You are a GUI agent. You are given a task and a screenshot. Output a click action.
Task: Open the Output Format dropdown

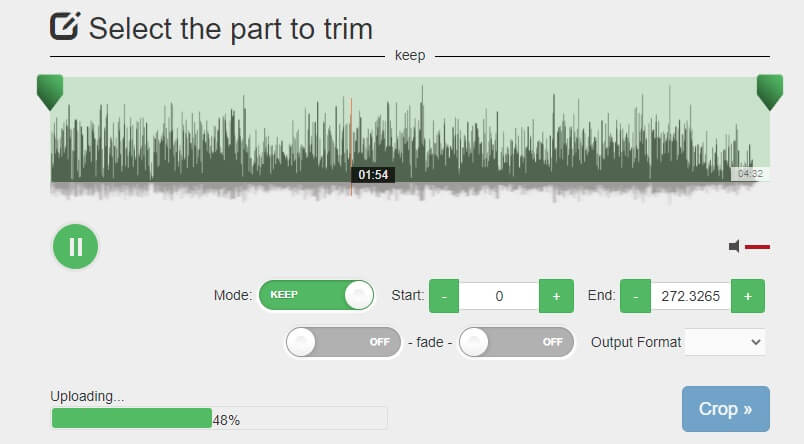pos(725,342)
